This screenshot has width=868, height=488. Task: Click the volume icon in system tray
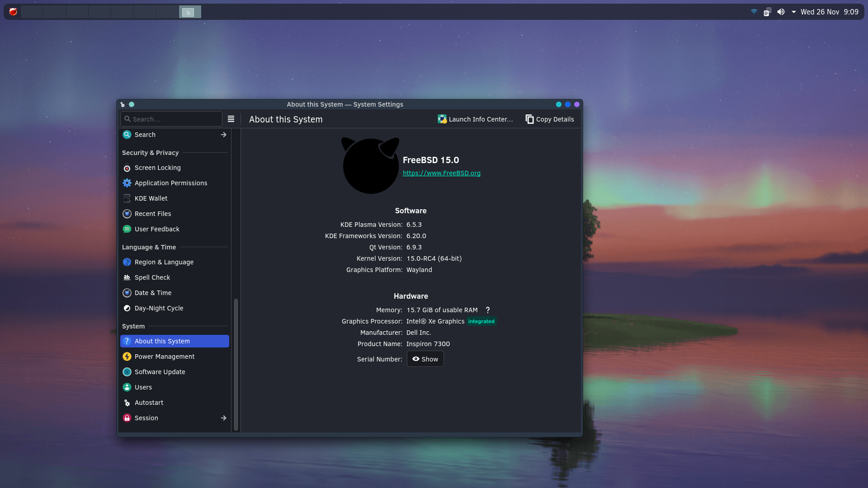coord(781,12)
